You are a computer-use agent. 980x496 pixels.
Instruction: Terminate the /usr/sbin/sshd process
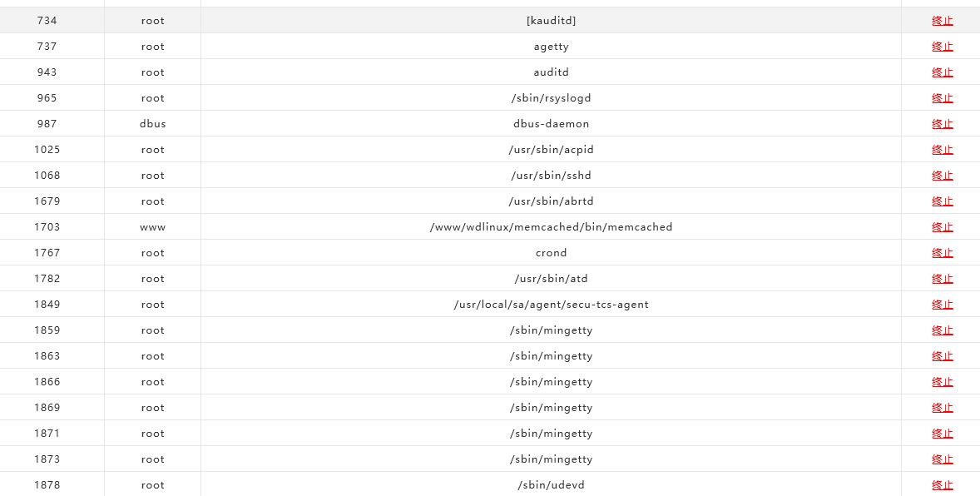click(942, 176)
